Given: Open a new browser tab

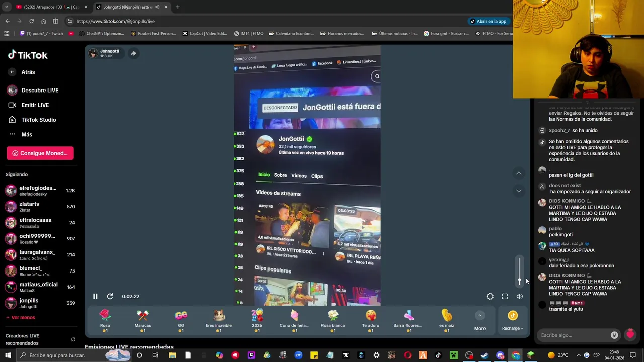Looking at the screenshot, I should (178, 7).
